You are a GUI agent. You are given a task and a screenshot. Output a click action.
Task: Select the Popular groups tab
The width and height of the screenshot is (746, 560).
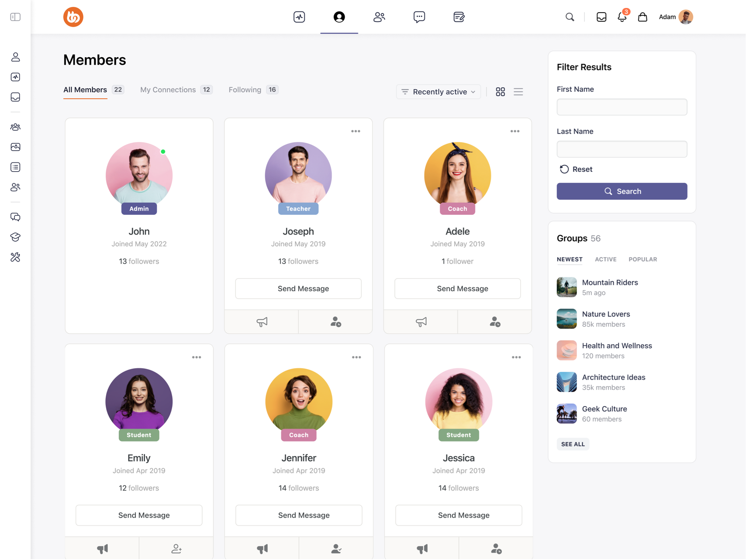[x=642, y=259]
